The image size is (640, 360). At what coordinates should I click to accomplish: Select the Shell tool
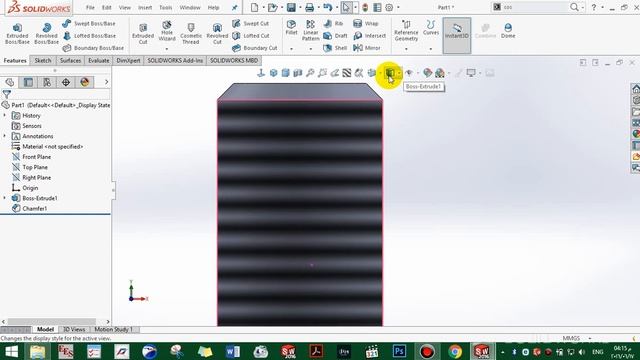335,48
